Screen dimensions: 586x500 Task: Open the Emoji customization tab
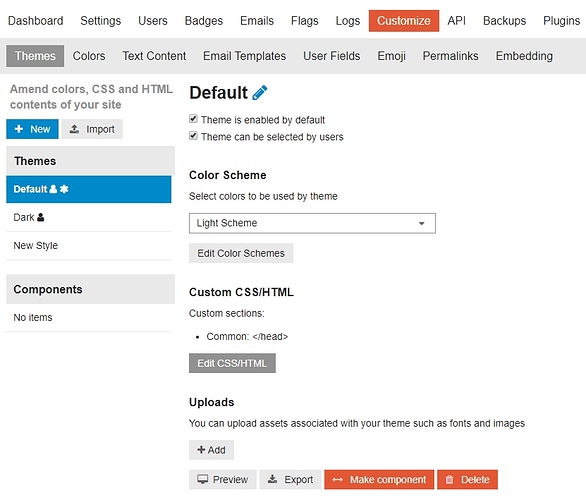[391, 56]
